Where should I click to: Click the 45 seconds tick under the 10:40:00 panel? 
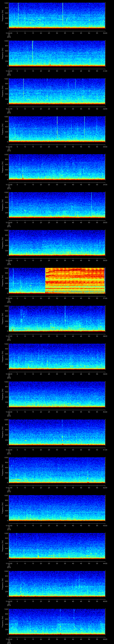[x=81, y=450]
